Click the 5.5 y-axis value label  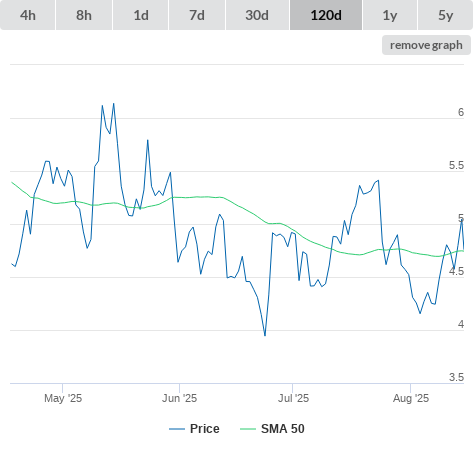click(456, 165)
